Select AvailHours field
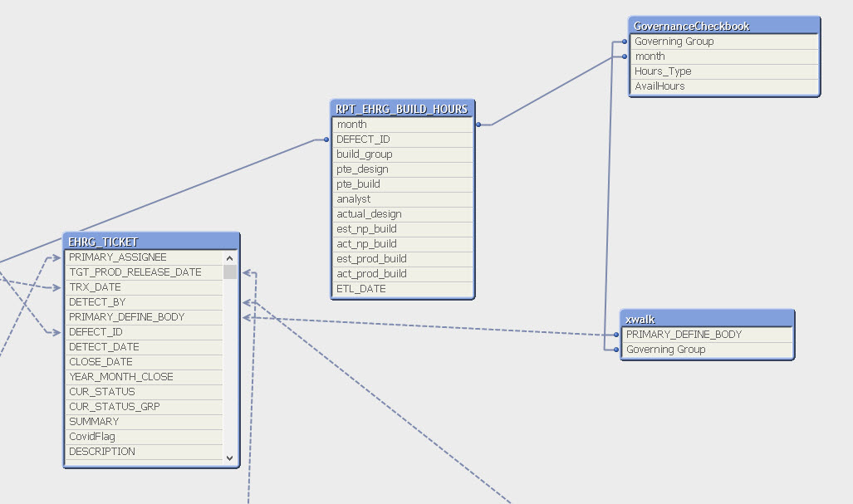 (x=724, y=86)
